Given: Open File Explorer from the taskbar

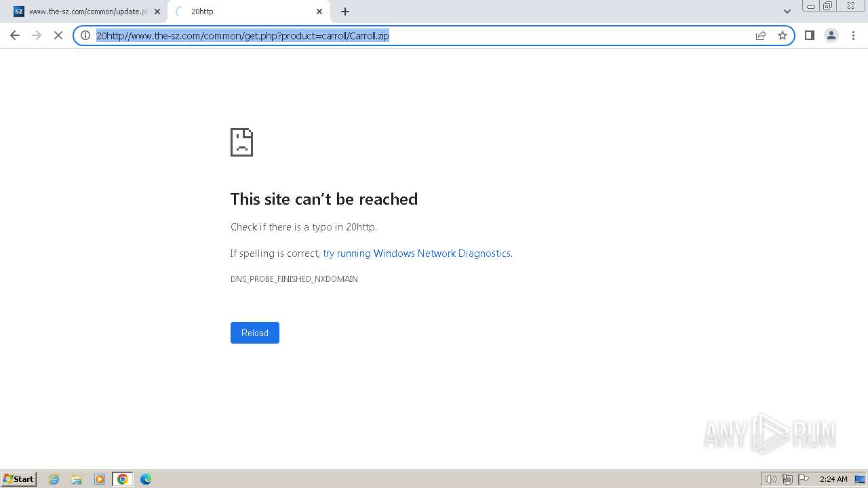Looking at the screenshot, I should 77,479.
